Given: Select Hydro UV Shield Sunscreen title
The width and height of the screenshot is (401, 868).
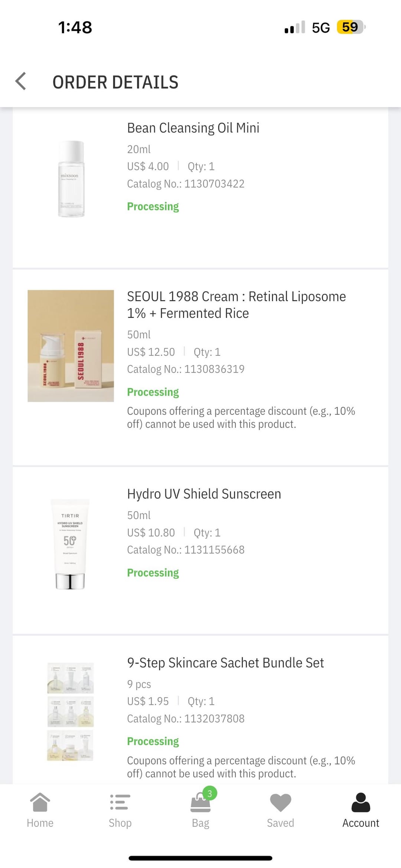Looking at the screenshot, I should [x=204, y=494].
